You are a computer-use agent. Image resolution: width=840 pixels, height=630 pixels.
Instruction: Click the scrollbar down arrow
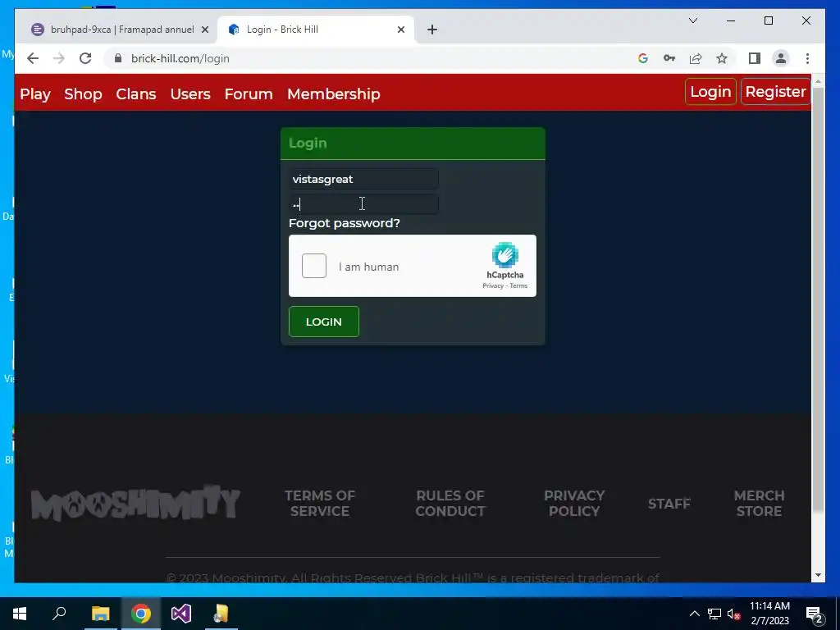point(818,575)
